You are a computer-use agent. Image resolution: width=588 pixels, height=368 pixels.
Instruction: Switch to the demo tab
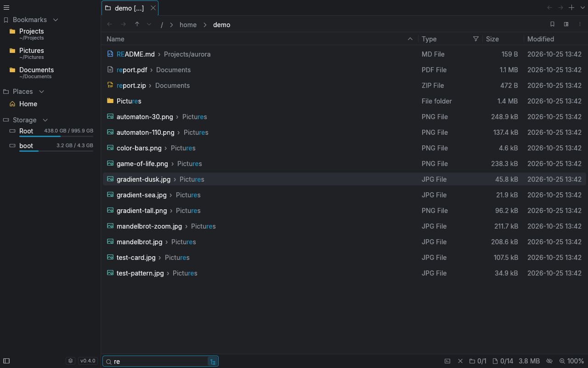click(130, 8)
